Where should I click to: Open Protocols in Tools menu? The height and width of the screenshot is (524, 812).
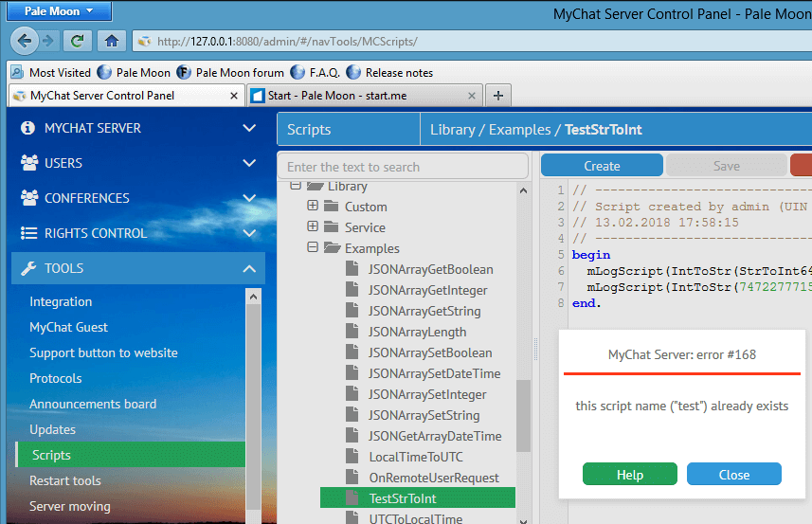click(55, 378)
